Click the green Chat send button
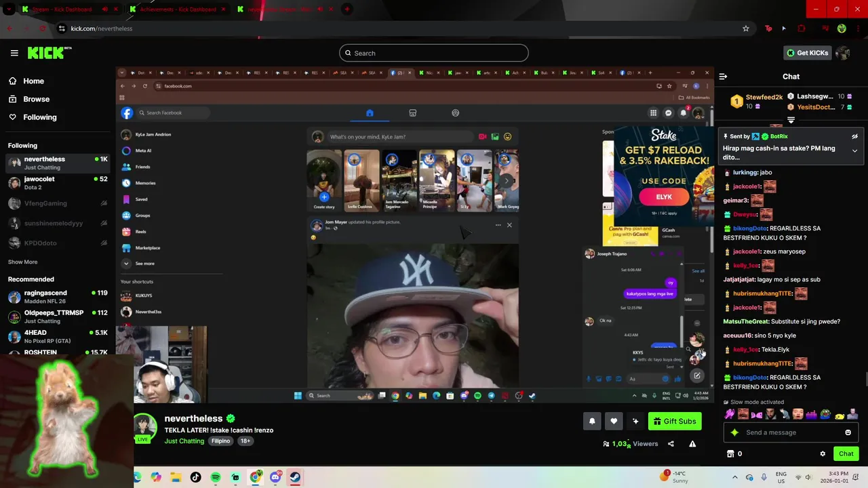Screen dimensions: 868x488 coord(846,453)
